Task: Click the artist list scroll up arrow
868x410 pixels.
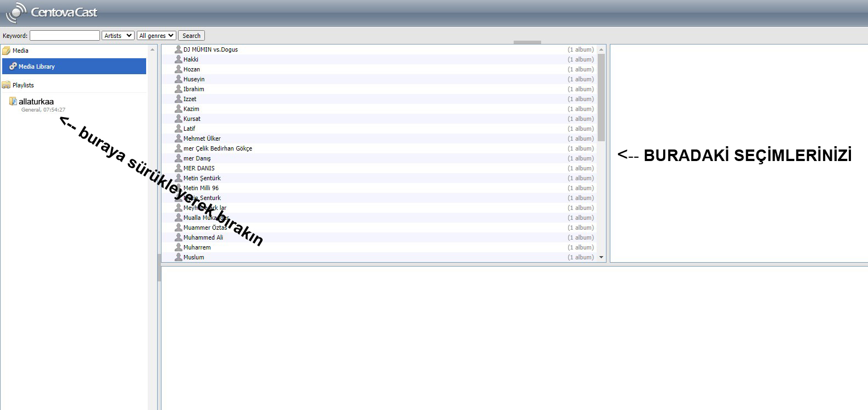Action: 601,49
